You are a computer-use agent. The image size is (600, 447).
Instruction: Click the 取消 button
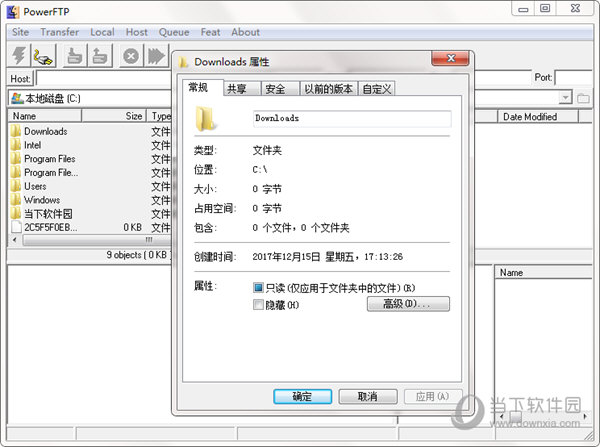368,396
